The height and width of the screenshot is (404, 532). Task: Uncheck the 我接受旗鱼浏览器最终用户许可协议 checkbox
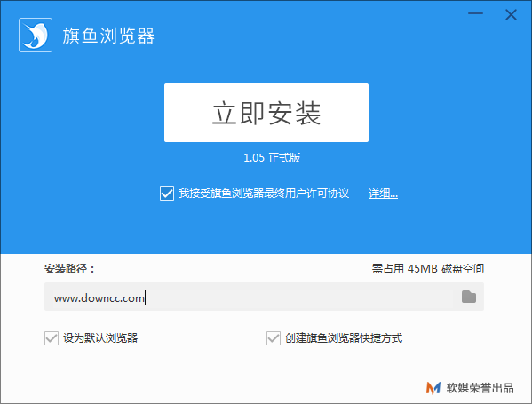(x=167, y=194)
